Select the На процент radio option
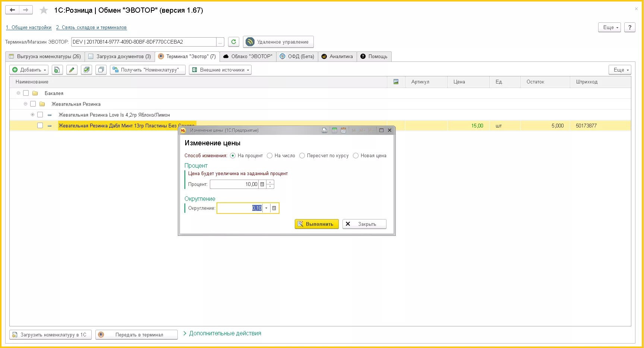 (x=233, y=156)
